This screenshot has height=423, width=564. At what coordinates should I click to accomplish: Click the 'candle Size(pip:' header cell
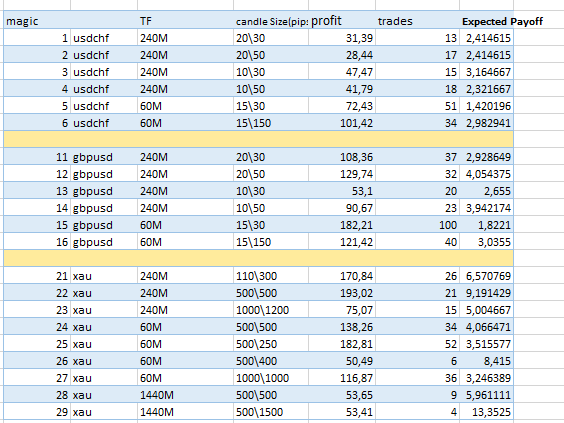[271, 21]
